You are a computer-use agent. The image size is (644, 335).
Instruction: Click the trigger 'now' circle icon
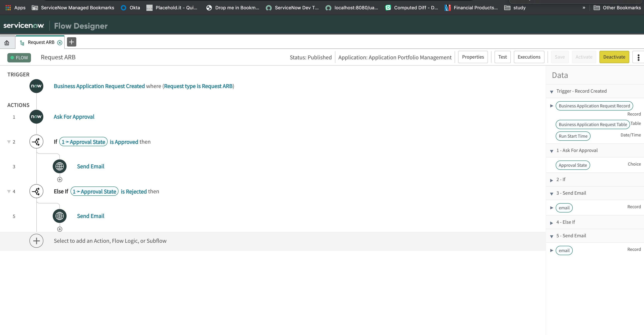36,86
